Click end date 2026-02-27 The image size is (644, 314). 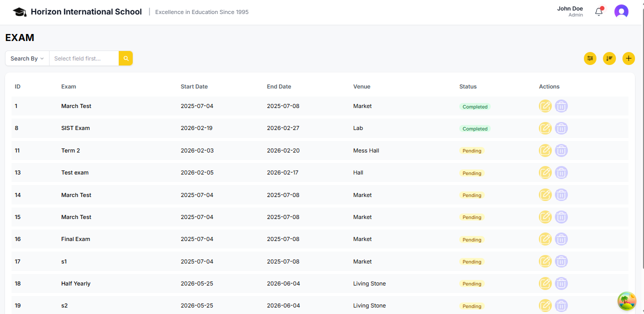point(283,128)
